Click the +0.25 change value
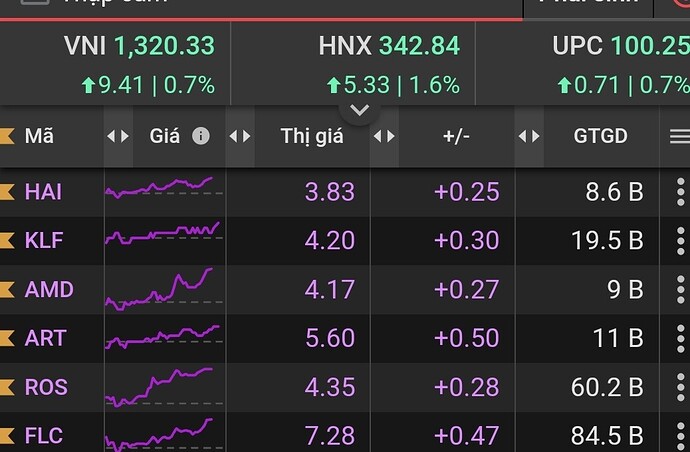The image size is (690, 452). pyautogui.click(x=467, y=192)
